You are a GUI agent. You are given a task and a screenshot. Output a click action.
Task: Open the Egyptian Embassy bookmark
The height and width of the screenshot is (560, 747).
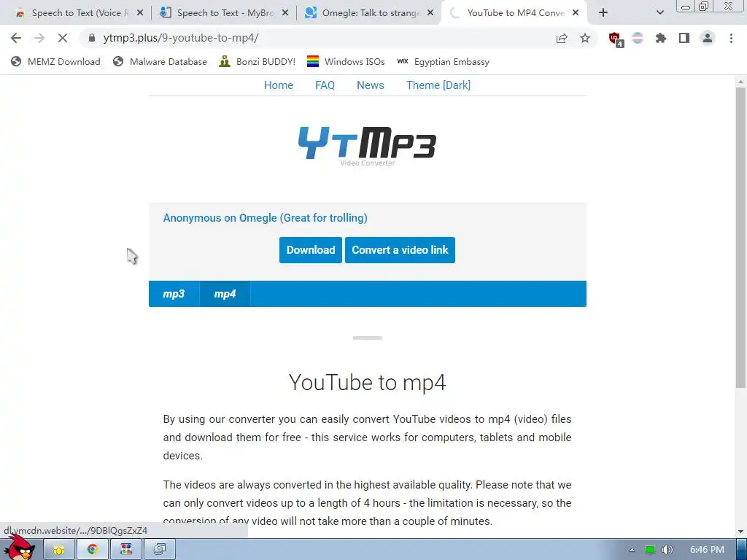pos(443,61)
